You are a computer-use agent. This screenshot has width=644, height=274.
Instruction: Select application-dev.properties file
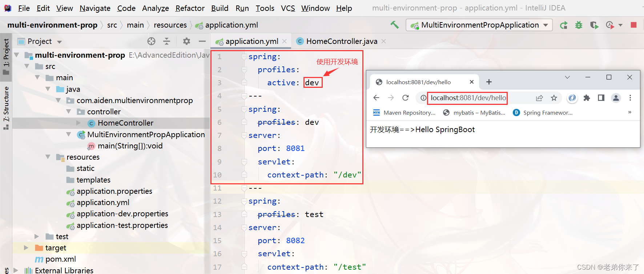coord(122,214)
